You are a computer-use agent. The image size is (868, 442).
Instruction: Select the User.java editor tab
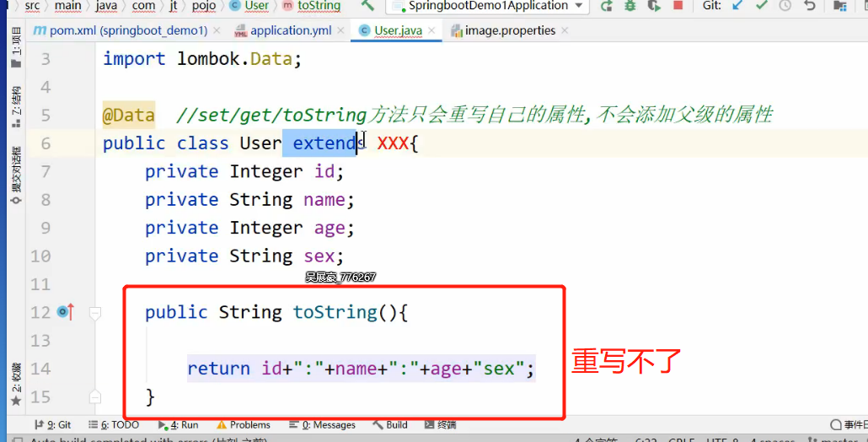click(398, 30)
